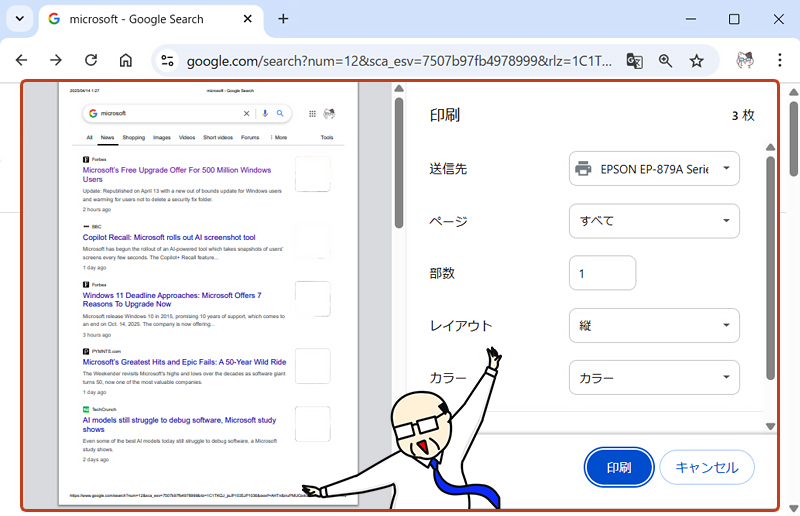The image size is (800, 516).
Task: Open the tab search chevron
Action: click(19, 19)
